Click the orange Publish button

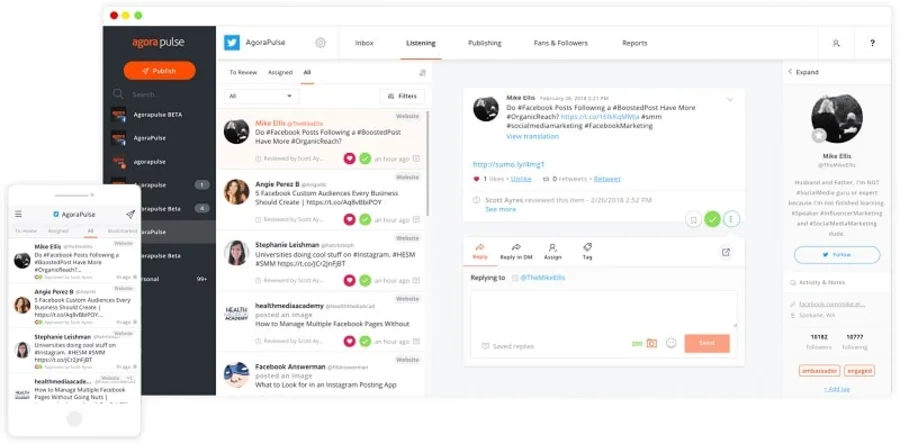point(159,71)
